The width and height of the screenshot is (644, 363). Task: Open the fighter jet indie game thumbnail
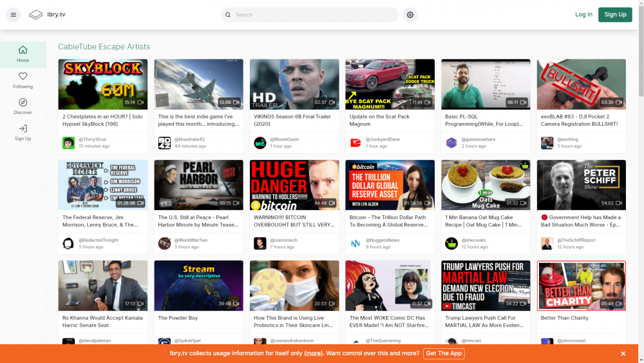click(198, 84)
